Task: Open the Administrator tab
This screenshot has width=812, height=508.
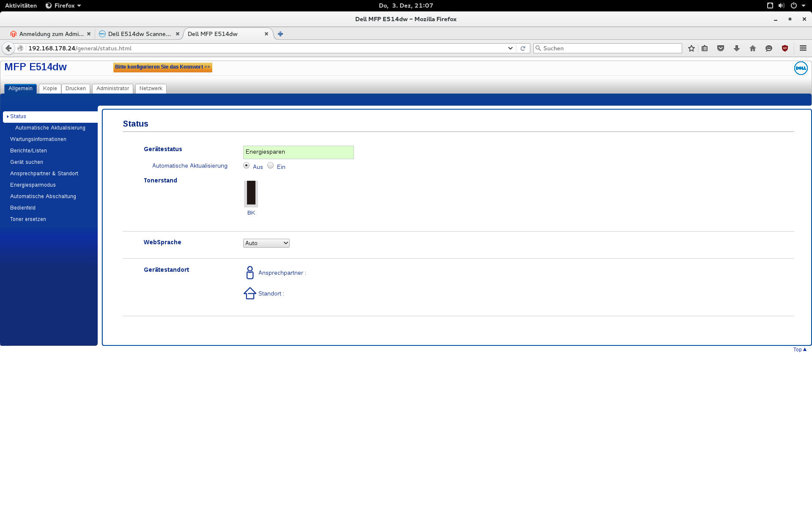Action: click(x=112, y=88)
